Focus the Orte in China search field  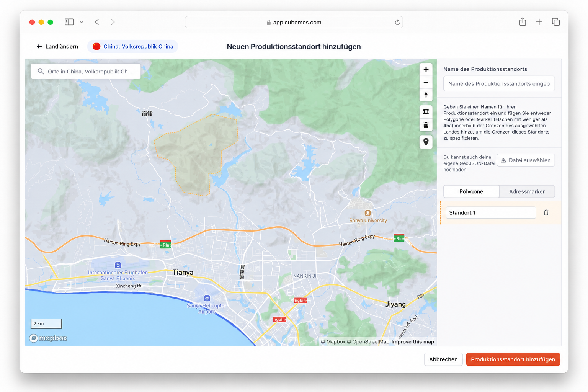86,71
